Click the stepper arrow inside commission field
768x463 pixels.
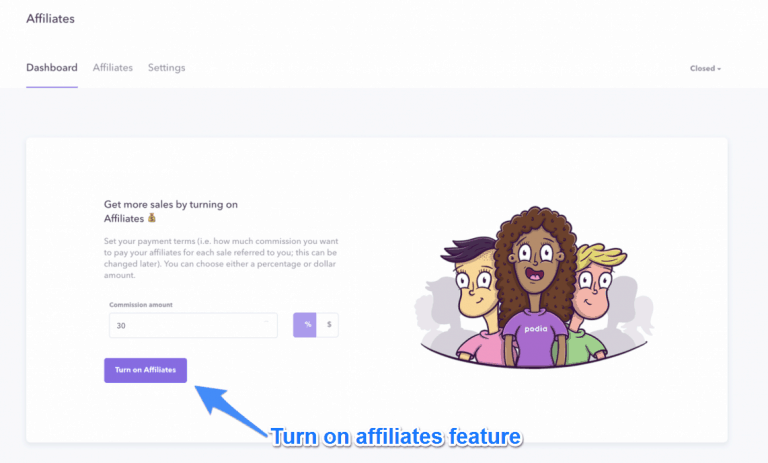[266, 322]
